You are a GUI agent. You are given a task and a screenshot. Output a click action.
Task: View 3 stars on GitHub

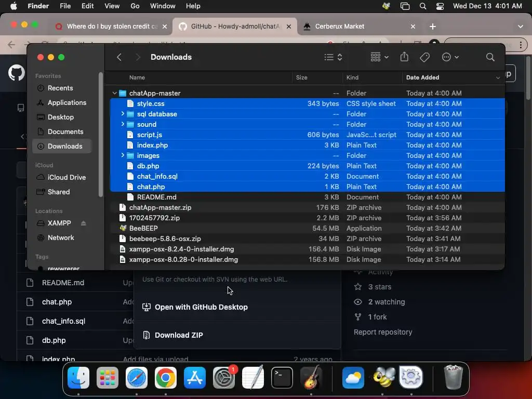pyautogui.click(x=380, y=287)
